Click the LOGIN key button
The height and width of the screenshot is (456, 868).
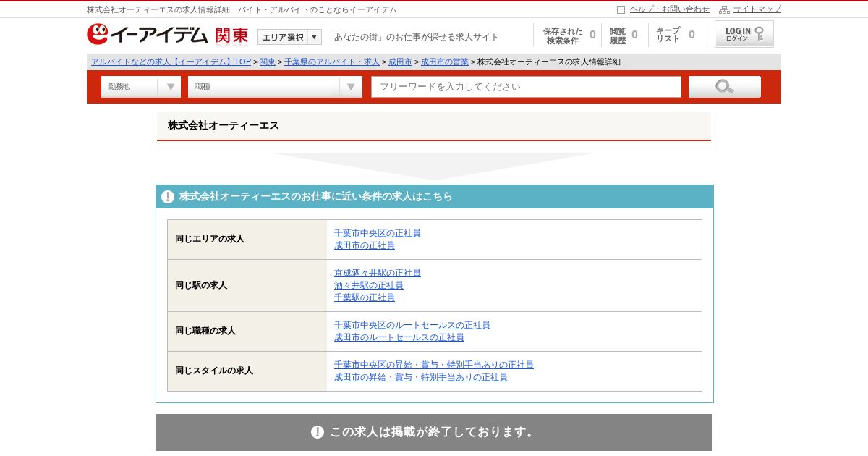click(x=744, y=34)
